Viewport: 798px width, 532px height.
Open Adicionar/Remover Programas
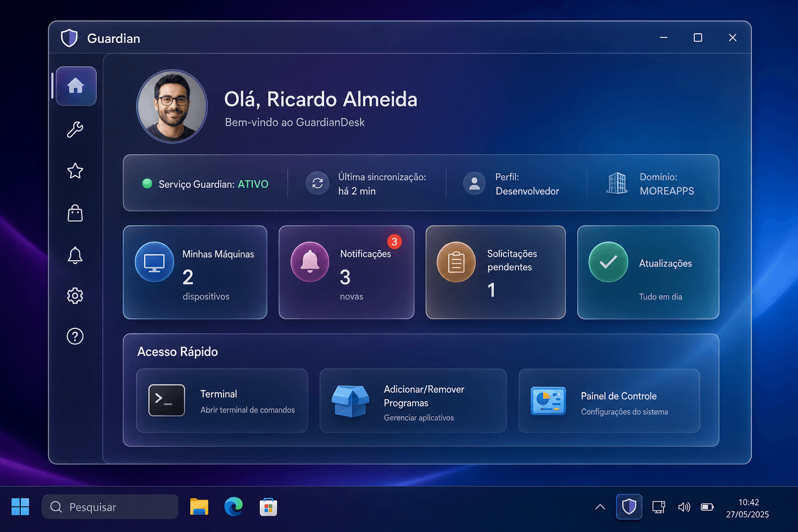(413, 401)
